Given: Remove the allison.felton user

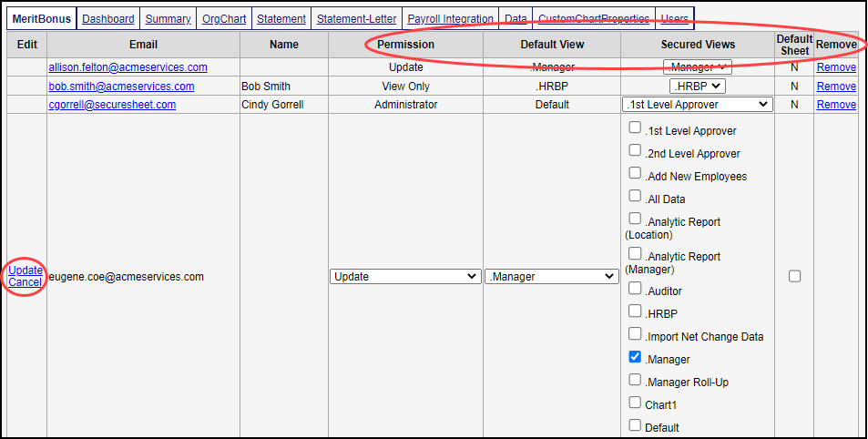Looking at the screenshot, I should click(x=835, y=67).
